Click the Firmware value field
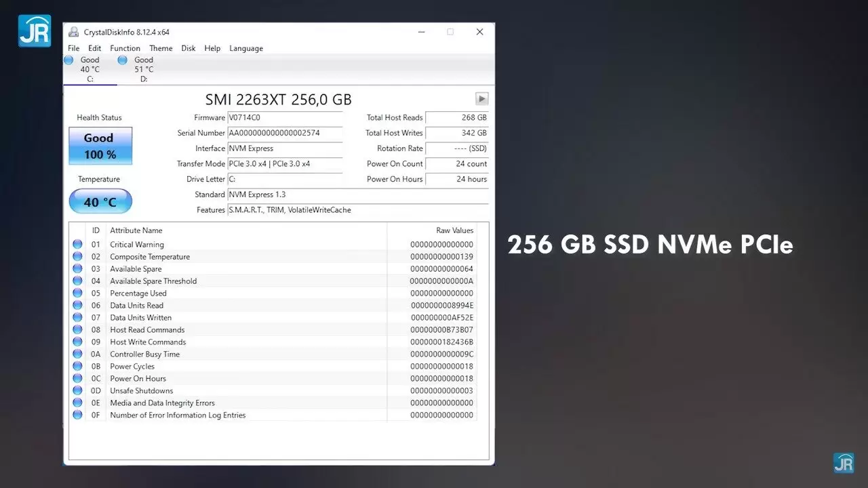Screen dimensions: 868x488 pos(285,118)
